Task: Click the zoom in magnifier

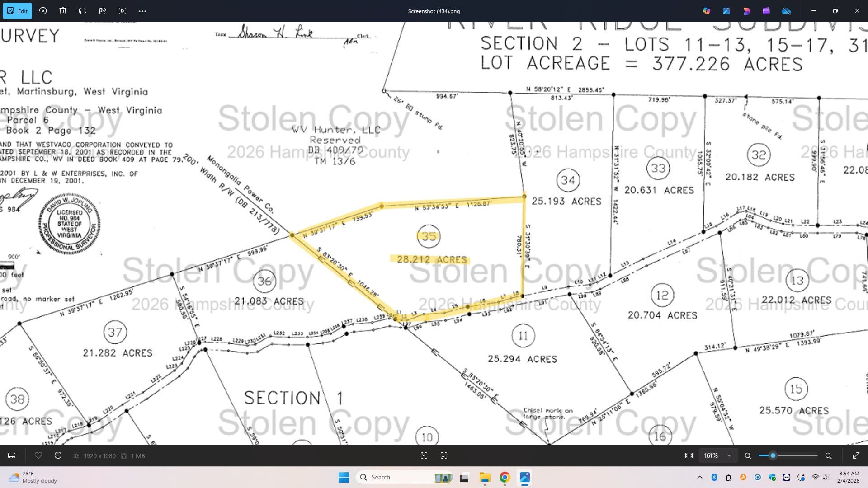Action: pos(828,455)
